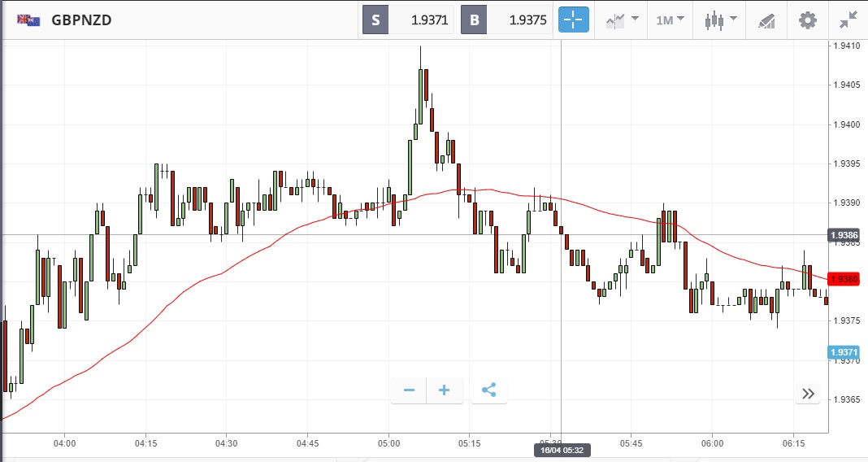Click the 04:30 time axis label

coord(227,443)
